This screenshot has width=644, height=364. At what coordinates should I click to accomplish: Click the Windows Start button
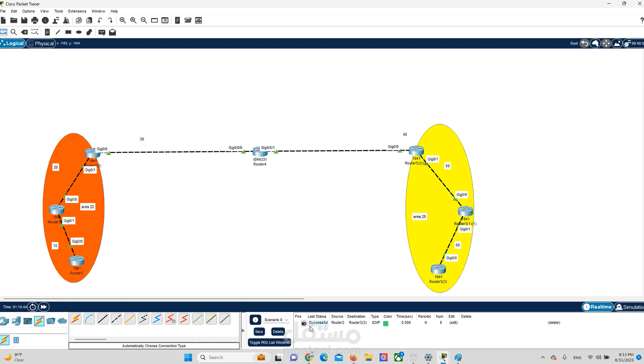pos(188,358)
